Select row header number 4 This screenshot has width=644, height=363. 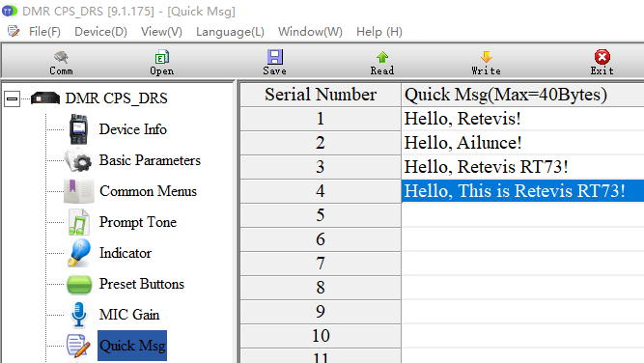click(x=321, y=191)
